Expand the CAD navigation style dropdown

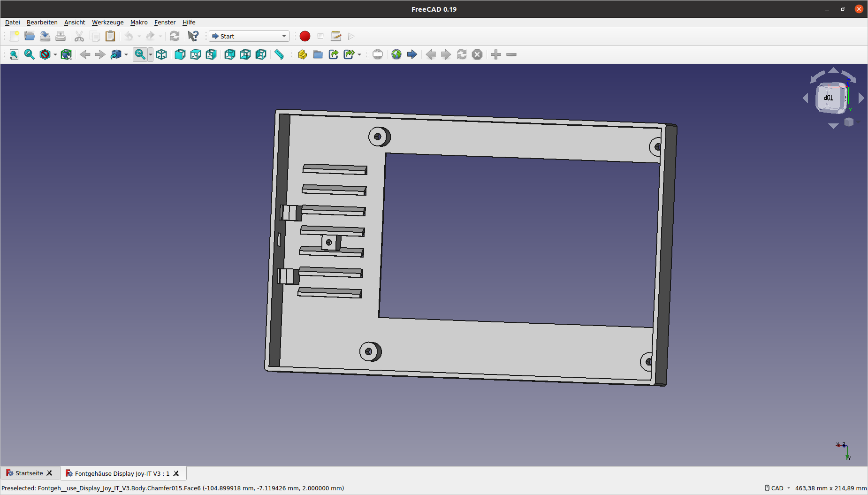pos(778,488)
